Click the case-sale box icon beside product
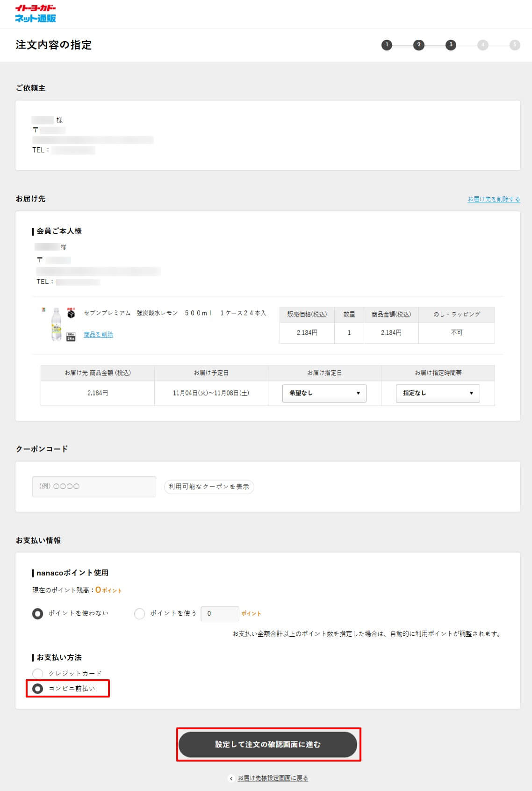The height and width of the screenshot is (791, 532). (71, 313)
